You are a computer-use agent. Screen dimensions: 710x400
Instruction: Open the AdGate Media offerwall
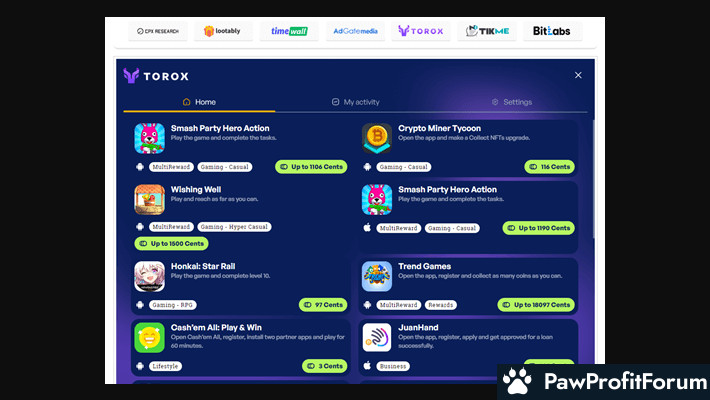(355, 31)
